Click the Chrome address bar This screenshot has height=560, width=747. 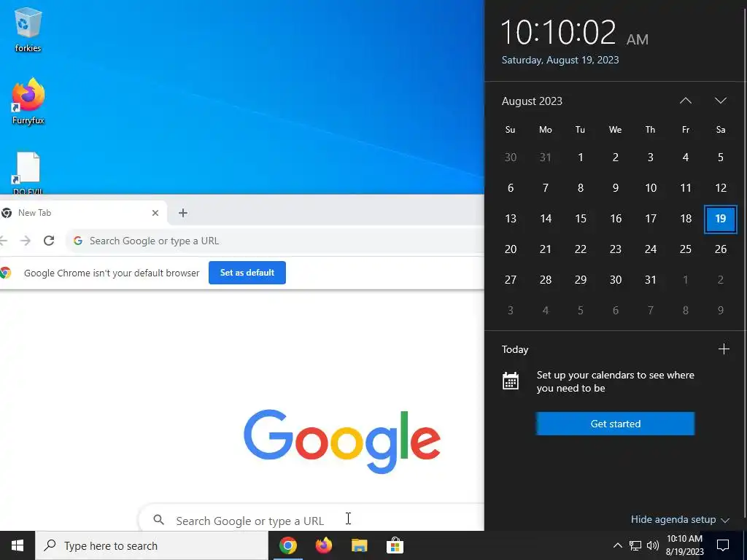[x=276, y=241]
